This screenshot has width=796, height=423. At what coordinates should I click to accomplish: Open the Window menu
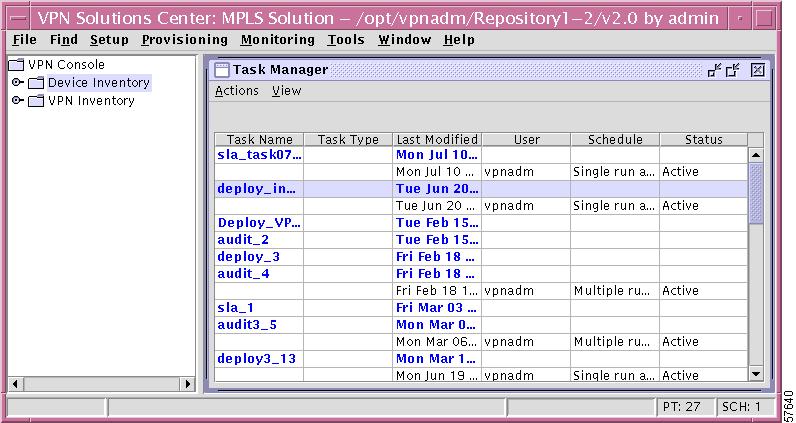point(404,40)
